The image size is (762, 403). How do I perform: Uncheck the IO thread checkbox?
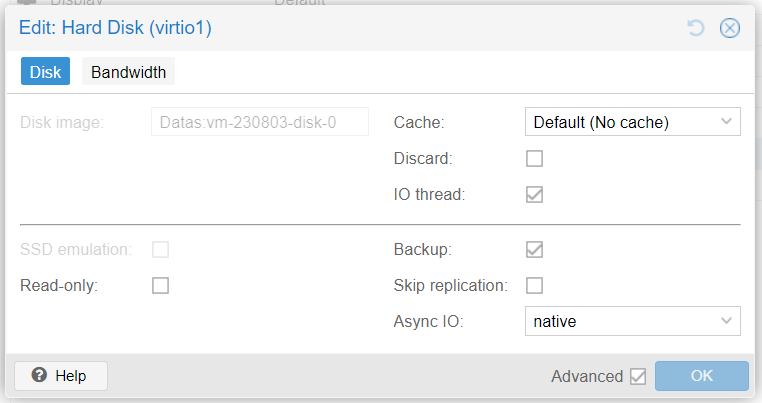tap(535, 194)
